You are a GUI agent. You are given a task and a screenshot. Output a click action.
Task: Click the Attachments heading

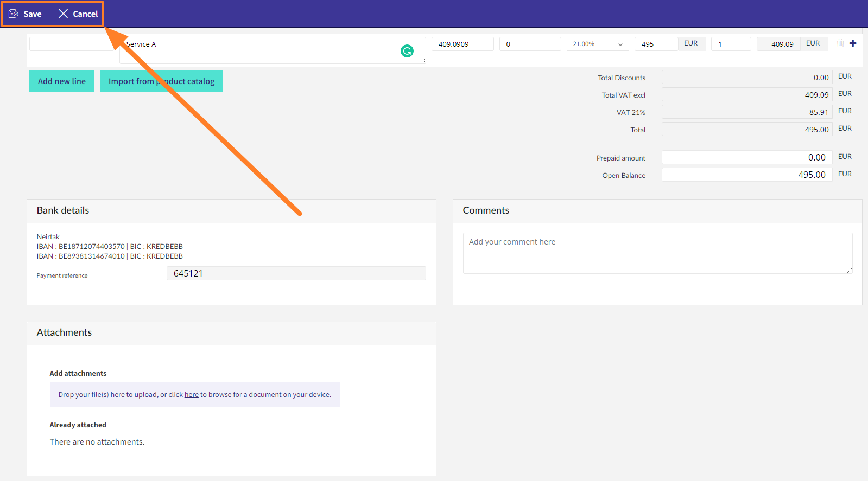(64, 332)
